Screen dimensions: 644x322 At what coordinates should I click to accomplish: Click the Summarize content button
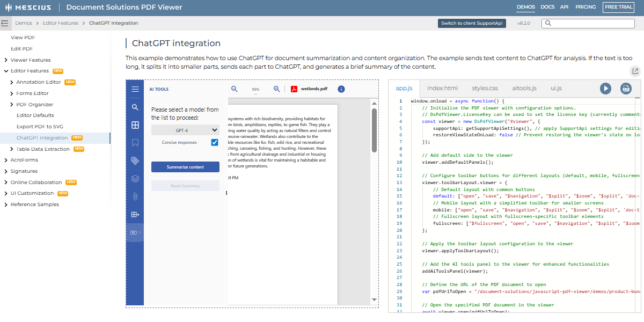click(x=185, y=167)
